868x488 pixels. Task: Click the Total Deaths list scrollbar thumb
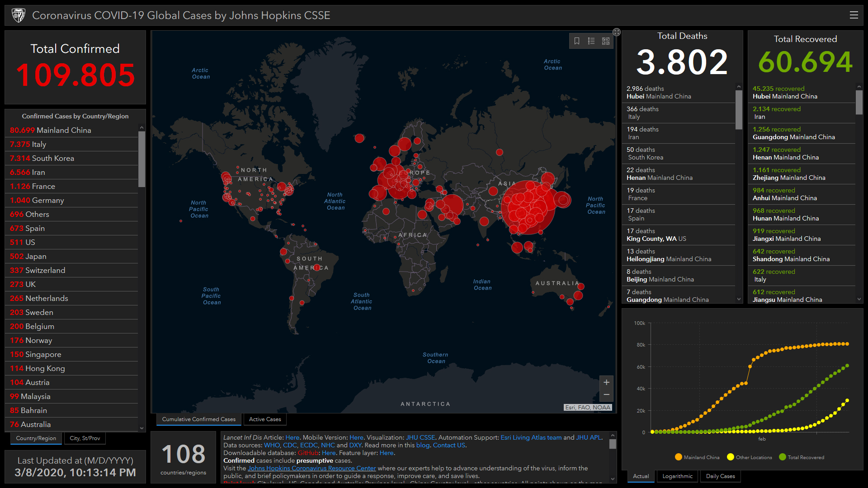(739, 110)
